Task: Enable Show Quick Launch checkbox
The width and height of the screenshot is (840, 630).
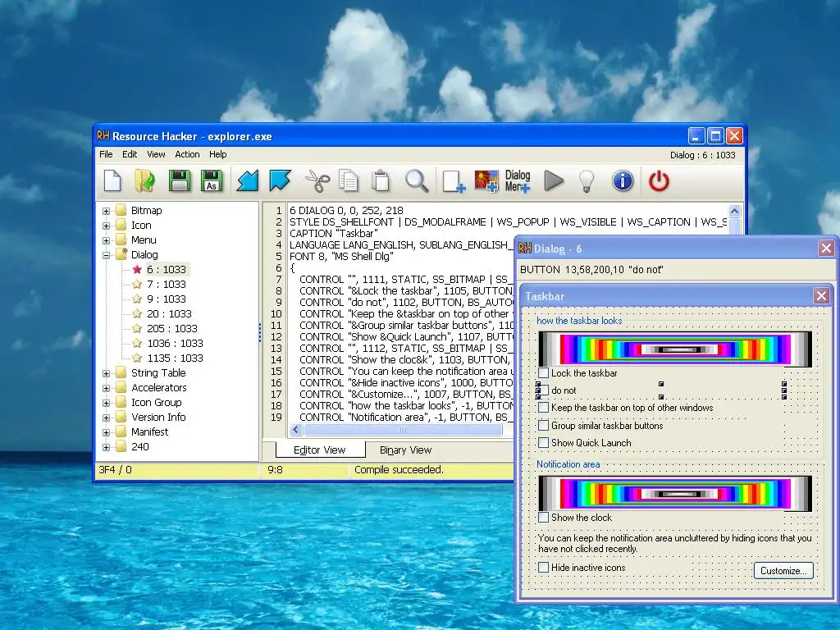Action: point(543,442)
